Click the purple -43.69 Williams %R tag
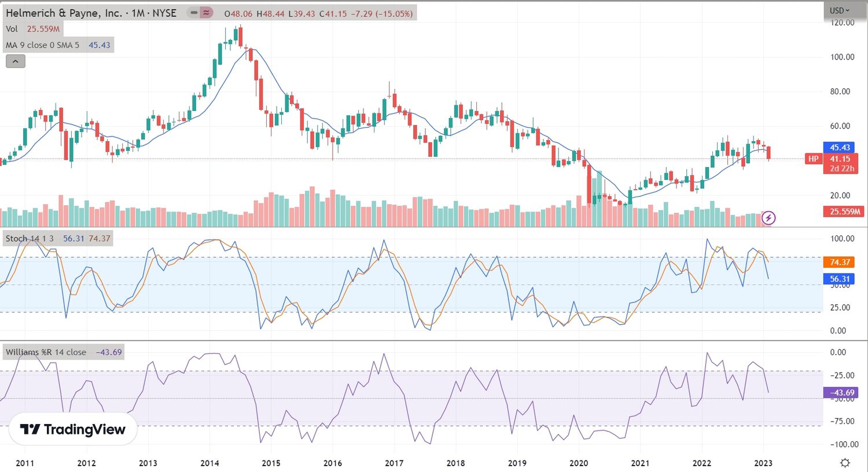The width and height of the screenshot is (868, 472). click(x=842, y=392)
